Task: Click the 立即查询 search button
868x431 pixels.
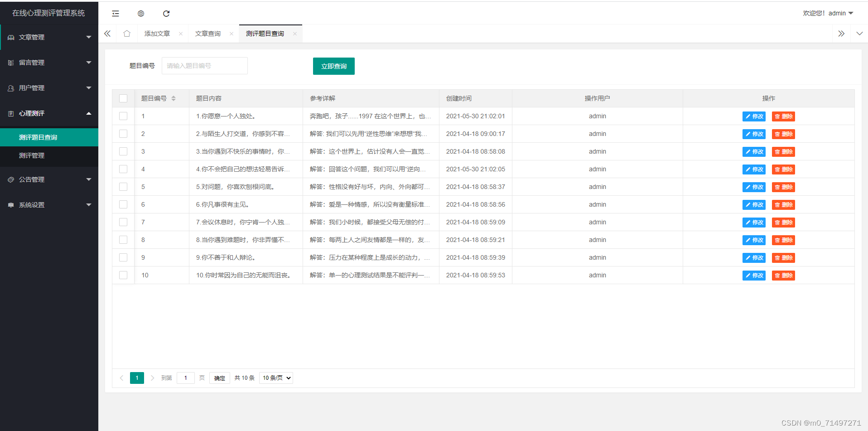Action: tap(333, 66)
